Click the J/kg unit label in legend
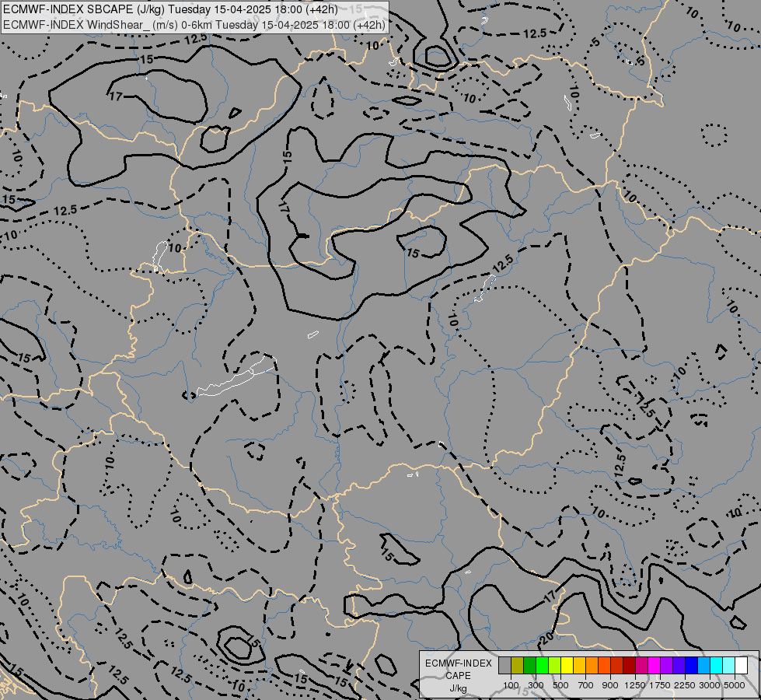This screenshot has height=700, width=761. click(458, 688)
